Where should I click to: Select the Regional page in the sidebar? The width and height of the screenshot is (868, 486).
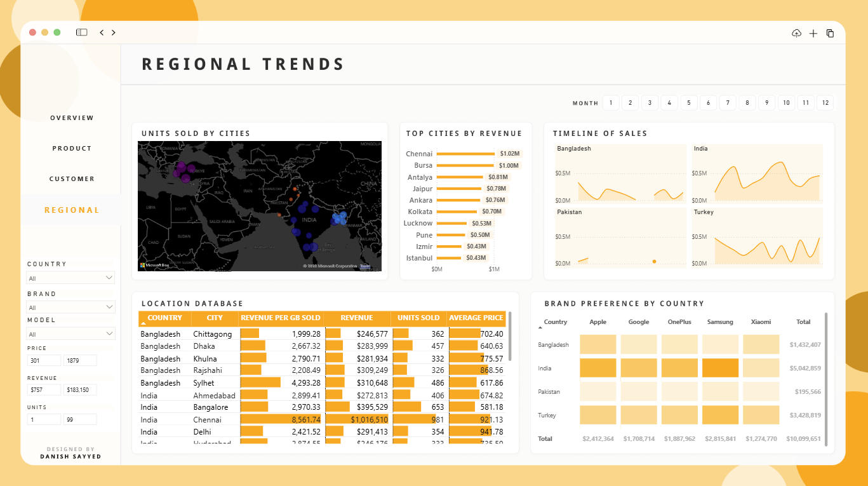pos(72,210)
